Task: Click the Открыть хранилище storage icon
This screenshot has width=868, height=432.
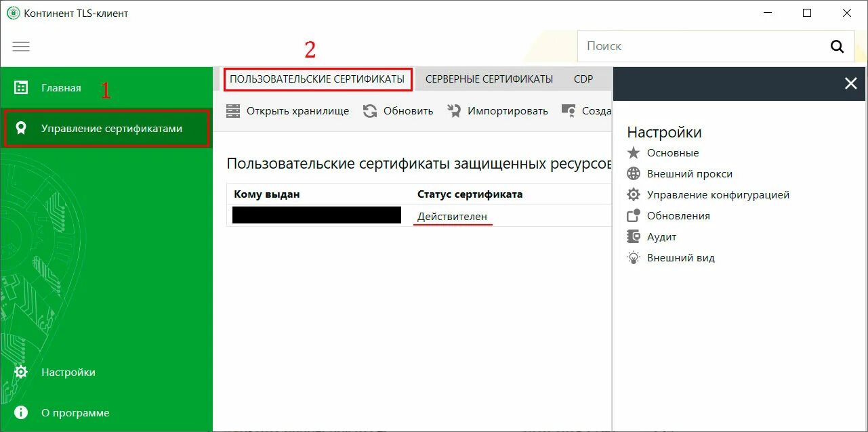Action: pyautogui.click(x=233, y=110)
